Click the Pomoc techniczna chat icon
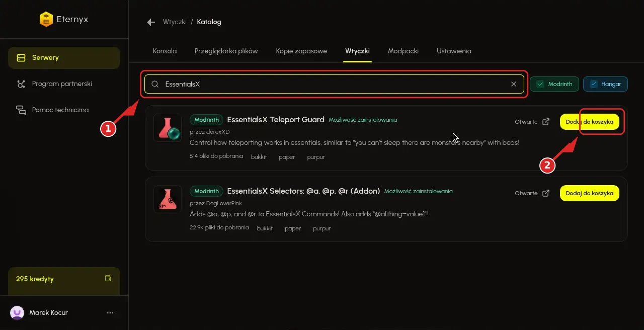This screenshot has width=644, height=330. [21, 110]
